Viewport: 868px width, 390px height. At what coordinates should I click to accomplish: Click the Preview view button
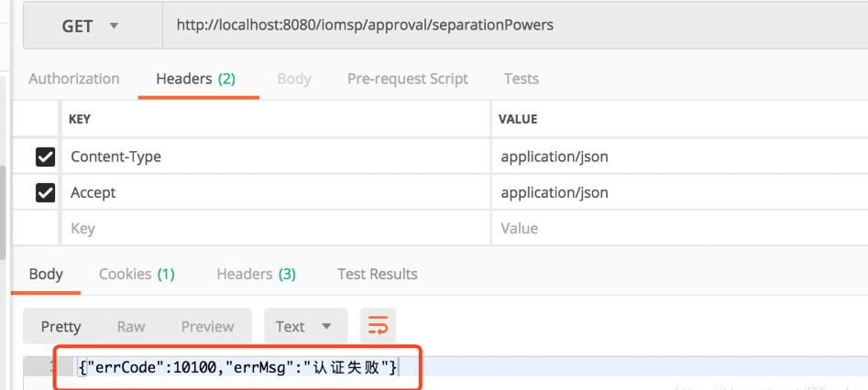(207, 327)
